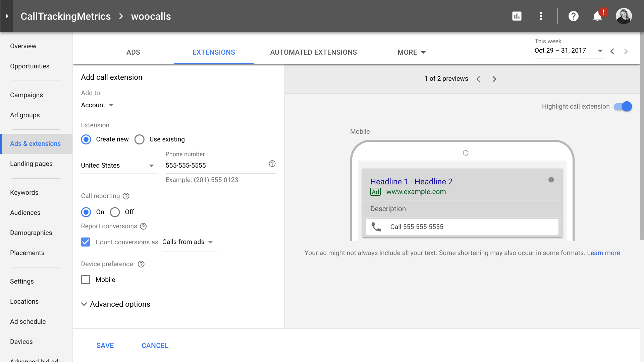Open the Keywords page in sidebar
This screenshot has width=644, height=362.
[x=24, y=192]
